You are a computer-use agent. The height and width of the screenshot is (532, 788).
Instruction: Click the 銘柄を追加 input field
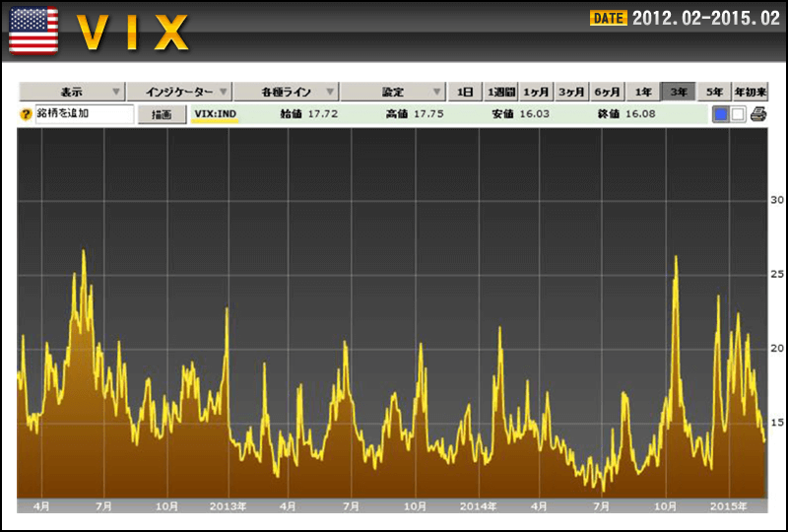click(85, 114)
